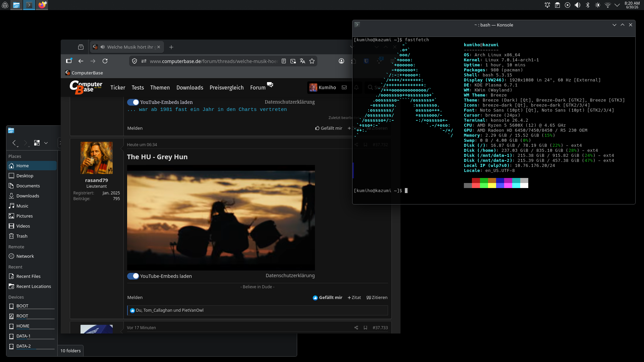
Task: Open the Bluetooth tray icon
Action: (588, 5)
